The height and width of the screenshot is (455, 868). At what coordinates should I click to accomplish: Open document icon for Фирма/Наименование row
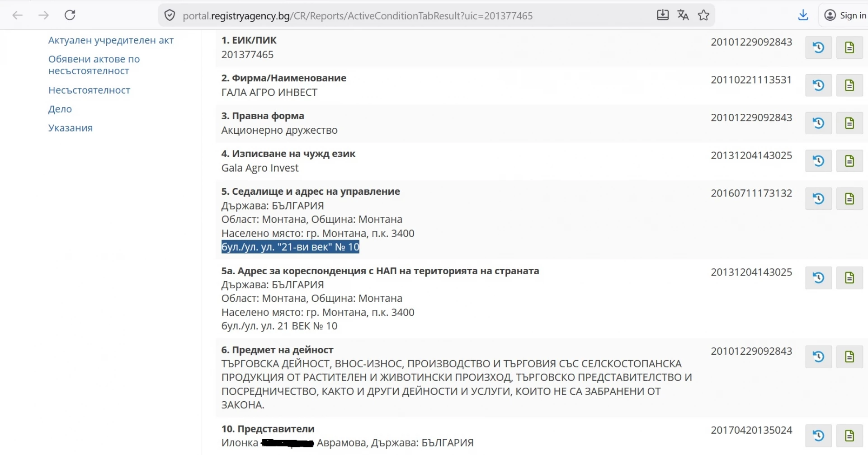[x=849, y=85]
